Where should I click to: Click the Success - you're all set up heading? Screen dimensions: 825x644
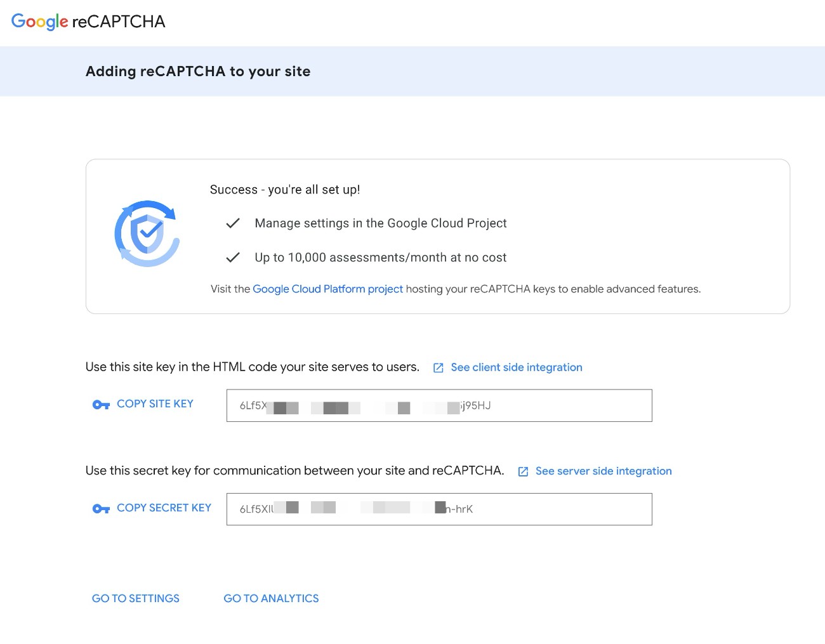point(284,189)
